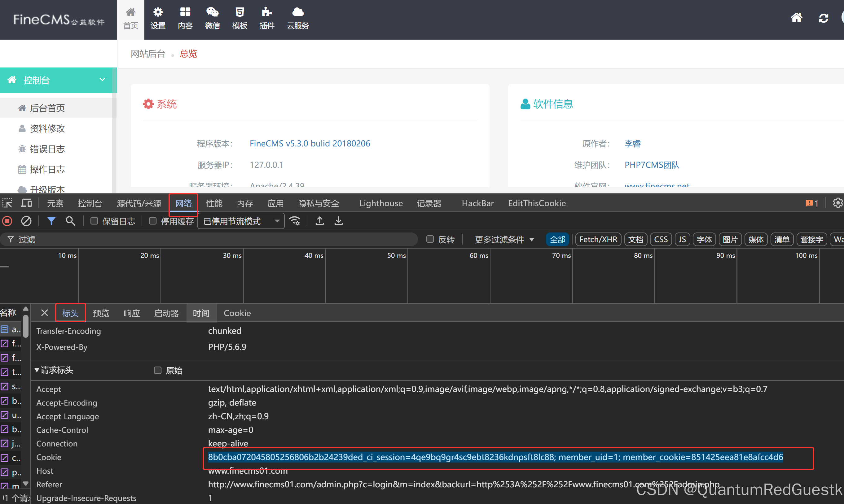Click the clear network log icon

tap(26, 221)
